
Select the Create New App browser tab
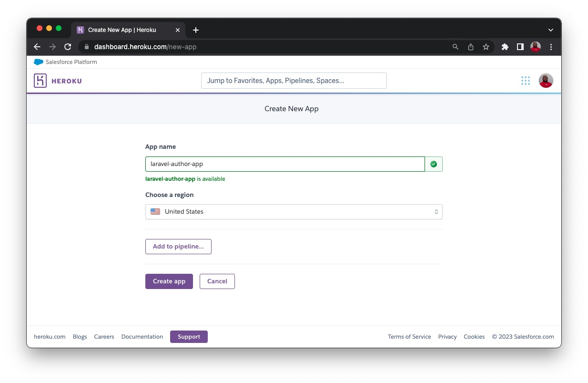pos(122,30)
